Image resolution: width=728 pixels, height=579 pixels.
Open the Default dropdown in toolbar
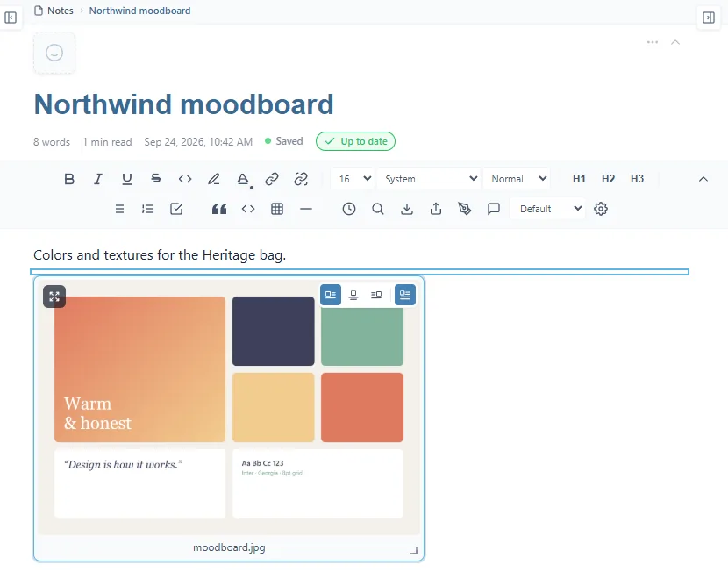[547, 209]
